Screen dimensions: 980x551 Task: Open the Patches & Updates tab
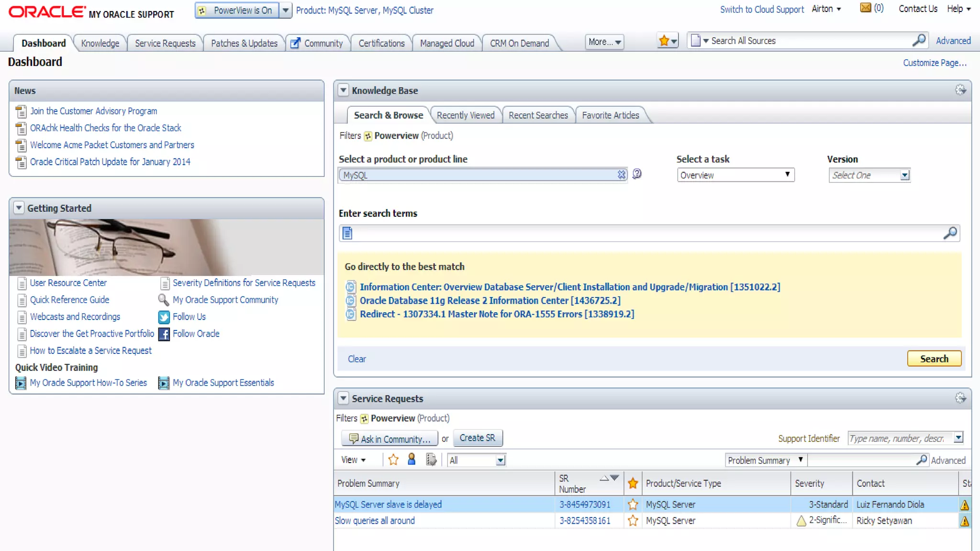tap(244, 43)
